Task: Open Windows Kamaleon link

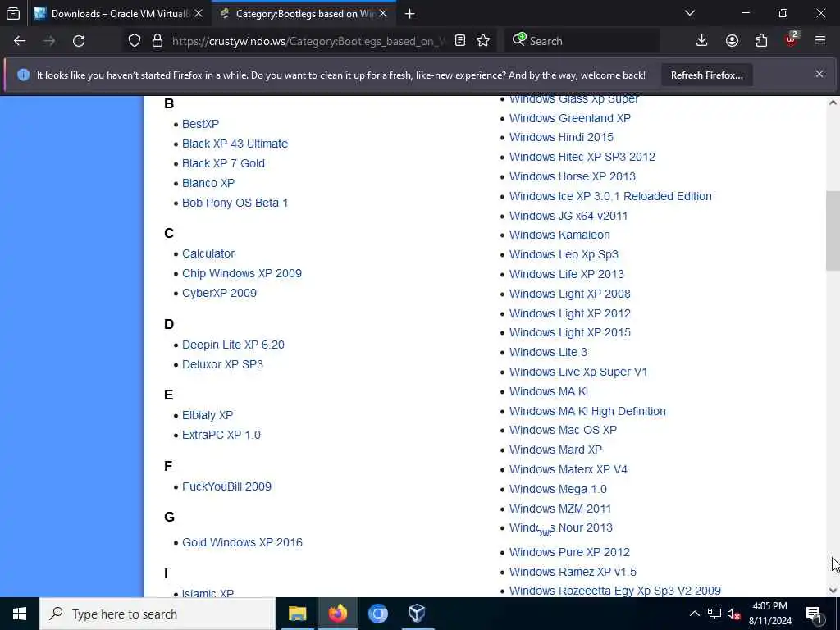Action: click(x=559, y=235)
